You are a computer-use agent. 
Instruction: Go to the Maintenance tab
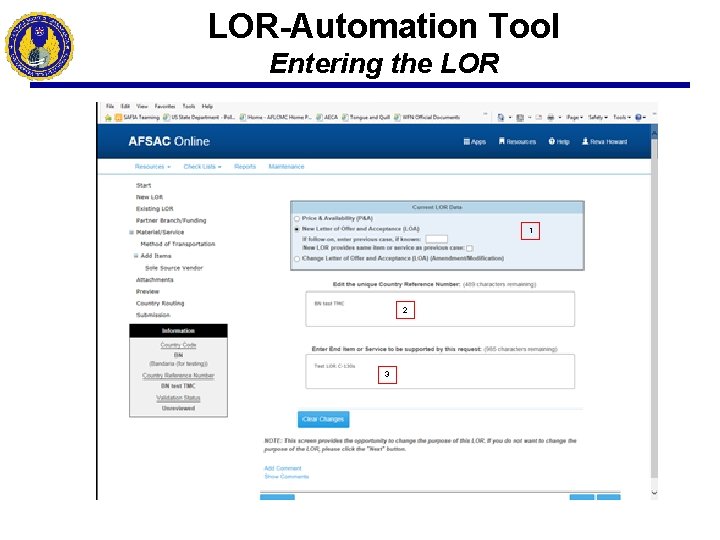pyautogui.click(x=286, y=166)
